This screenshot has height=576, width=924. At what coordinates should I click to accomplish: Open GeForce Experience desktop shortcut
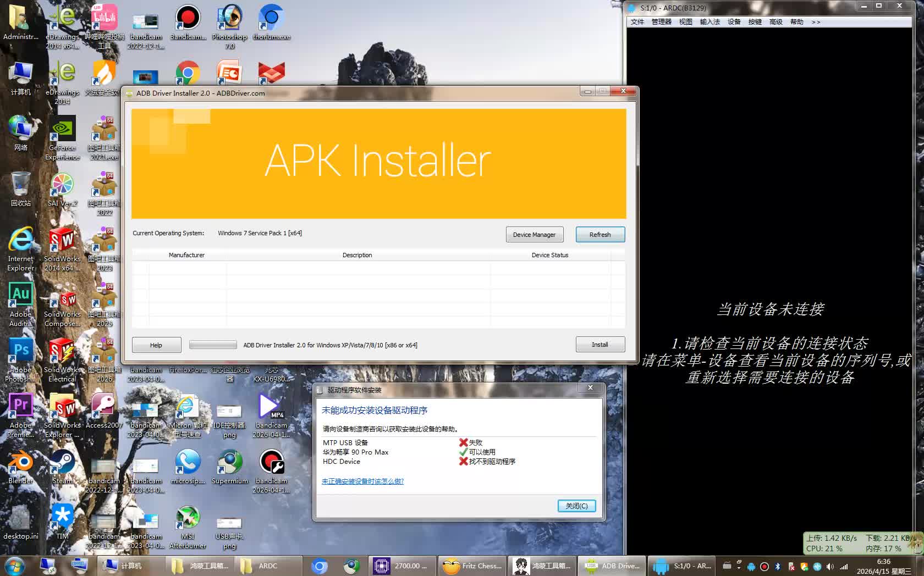click(x=62, y=138)
